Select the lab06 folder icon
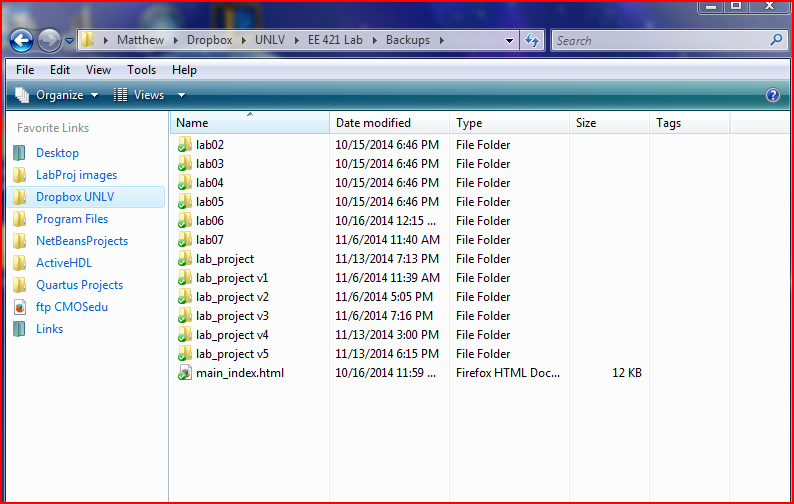 pyautogui.click(x=185, y=221)
